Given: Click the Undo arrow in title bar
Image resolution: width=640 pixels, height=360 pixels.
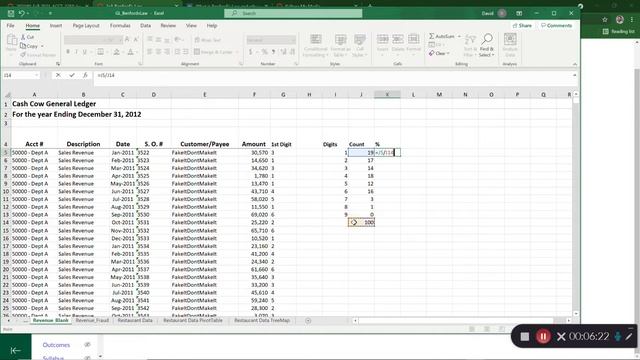Looking at the screenshot, I should (21, 13).
